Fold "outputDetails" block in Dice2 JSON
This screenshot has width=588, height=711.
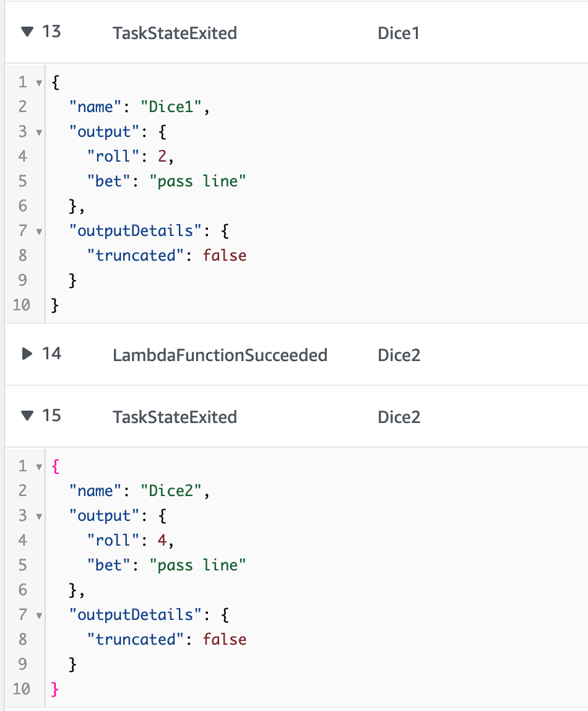coord(39,616)
